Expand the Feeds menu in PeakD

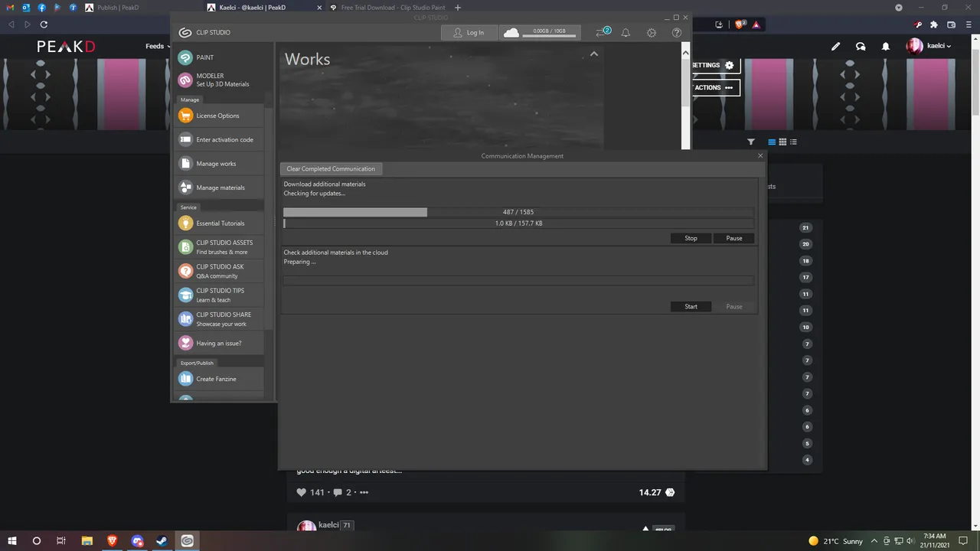158,46
